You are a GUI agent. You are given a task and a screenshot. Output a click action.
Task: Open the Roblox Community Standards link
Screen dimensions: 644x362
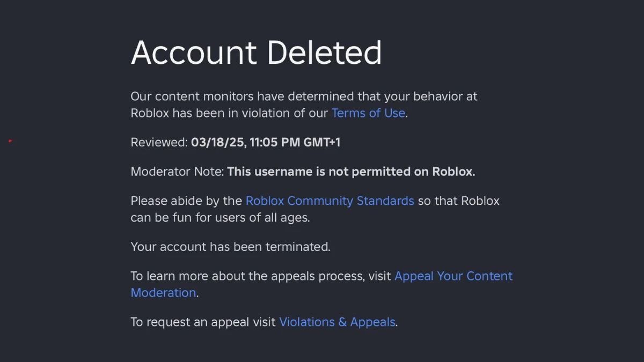330,201
